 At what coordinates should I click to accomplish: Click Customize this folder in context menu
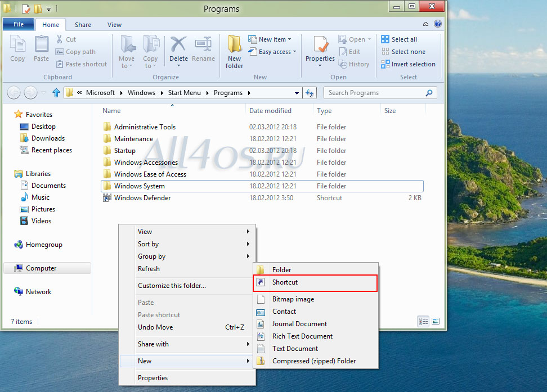click(187, 286)
